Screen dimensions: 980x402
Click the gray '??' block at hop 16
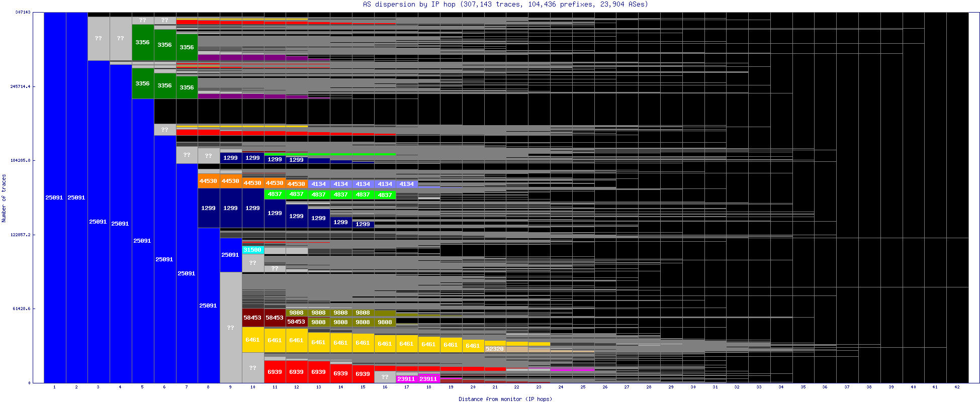385,377
